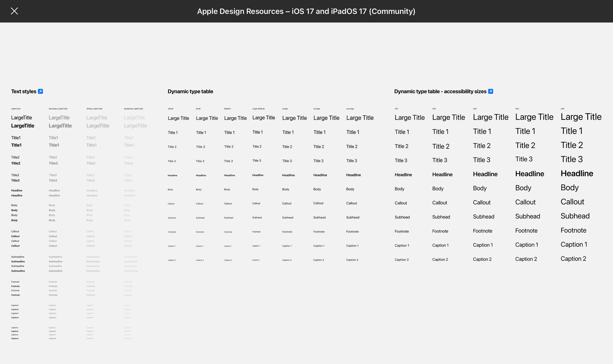Select the Large (Default) column header
The image size is (613, 364).
pyautogui.click(x=258, y=109)
